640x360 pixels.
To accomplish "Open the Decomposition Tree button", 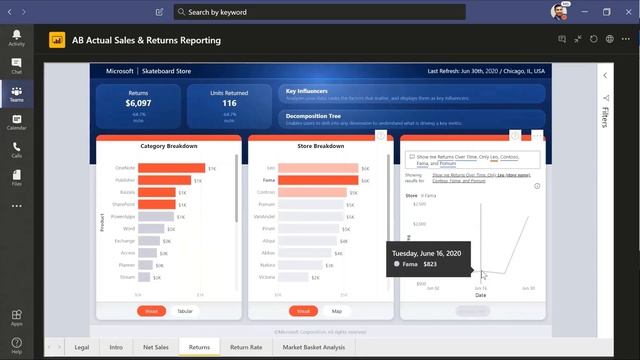I will pyautogui.click(x=412, y=119).
